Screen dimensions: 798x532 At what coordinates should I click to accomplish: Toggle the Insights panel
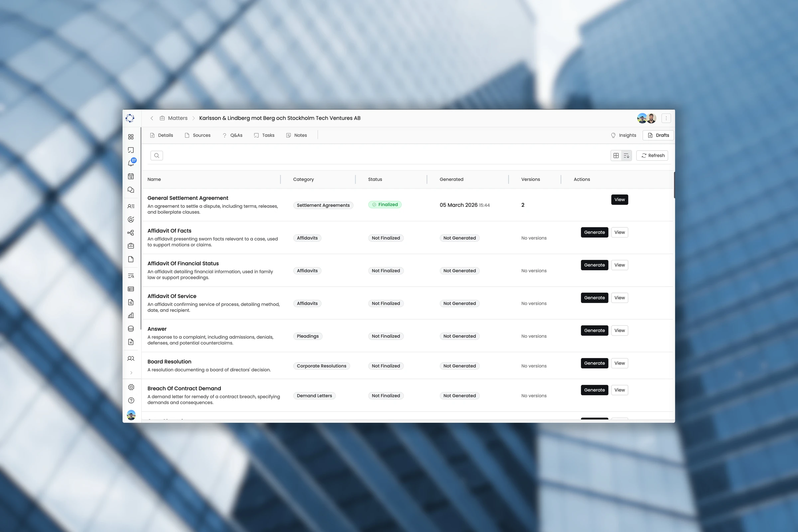coord(624,135)
